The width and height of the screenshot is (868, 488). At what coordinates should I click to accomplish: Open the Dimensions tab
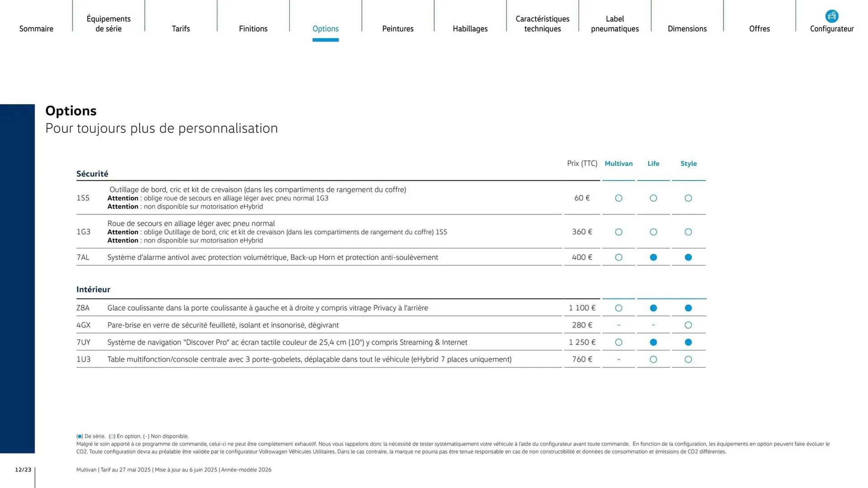687,28
